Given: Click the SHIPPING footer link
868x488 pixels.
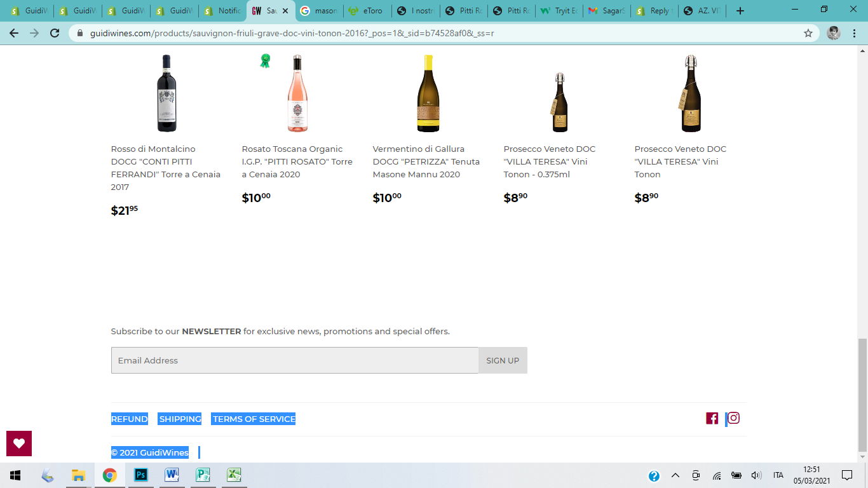Looking at the screenshot, I should 180,419.
